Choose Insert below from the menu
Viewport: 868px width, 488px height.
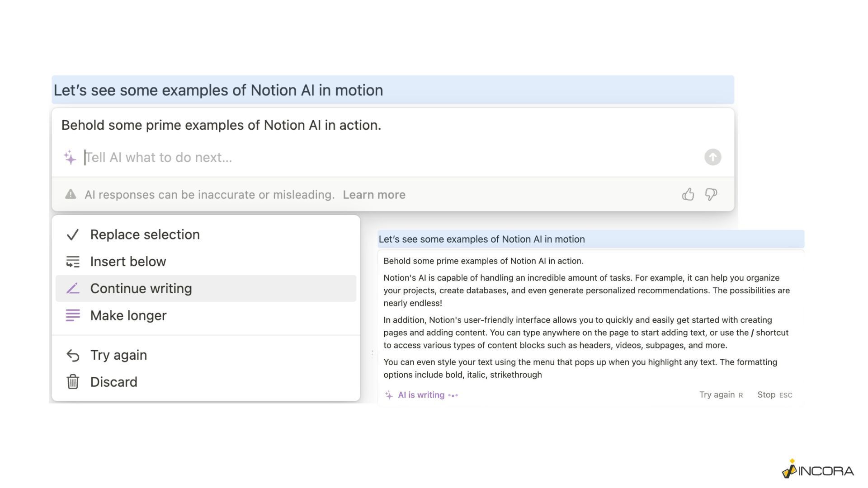point(206,262)
